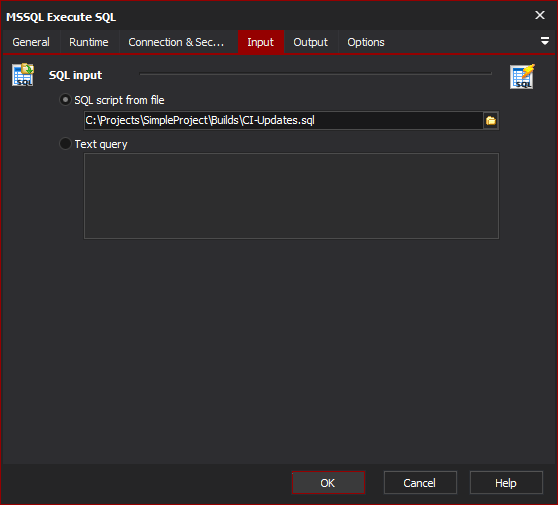
Task: Click the Execute SQL lightning icon
Action: (x=522, y=76)
